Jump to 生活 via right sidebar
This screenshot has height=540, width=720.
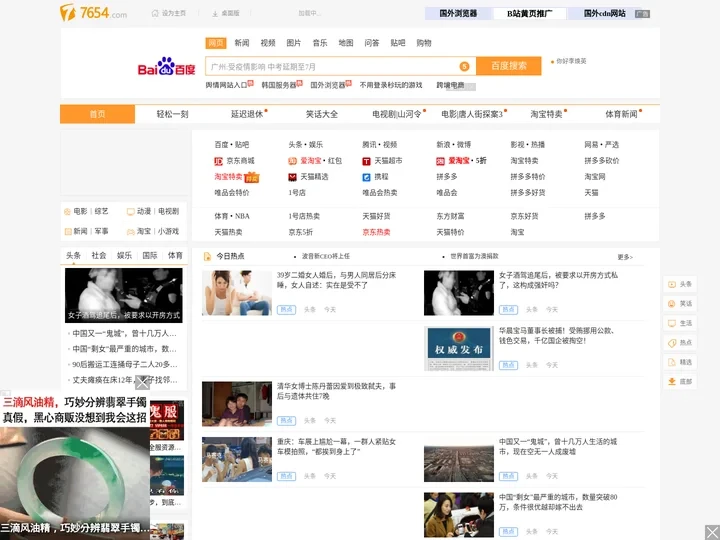(680, 323)
